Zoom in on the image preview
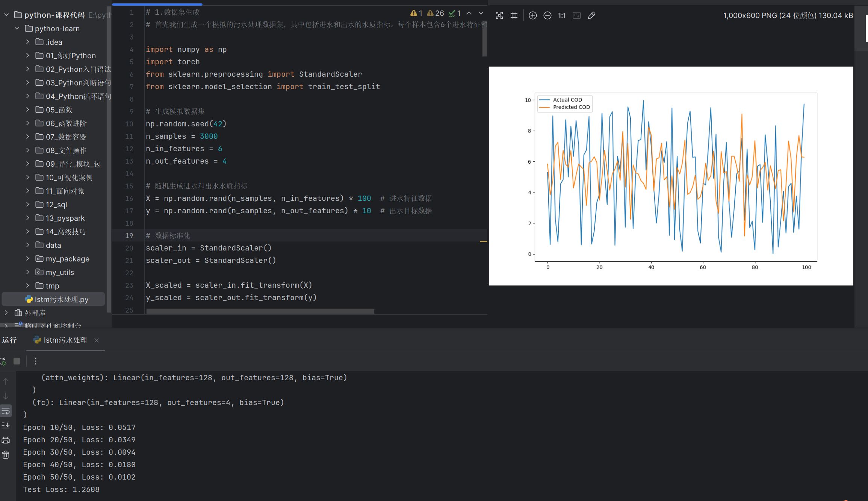The image size is (868, 501). coord(532,15)
